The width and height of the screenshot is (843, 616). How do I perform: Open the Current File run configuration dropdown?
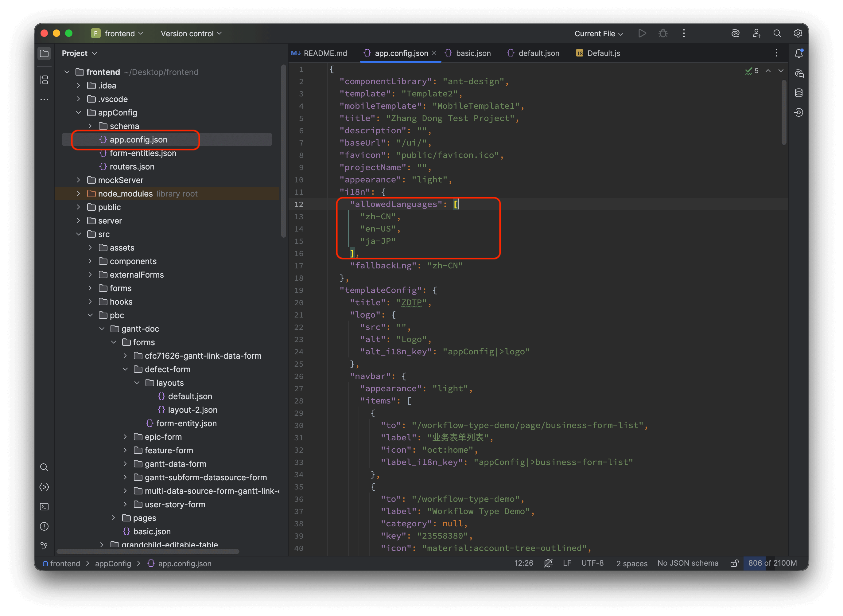point(599,33)
